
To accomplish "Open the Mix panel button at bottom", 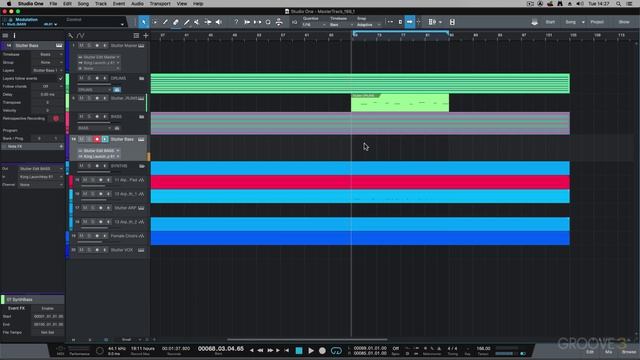I will 609,352.
